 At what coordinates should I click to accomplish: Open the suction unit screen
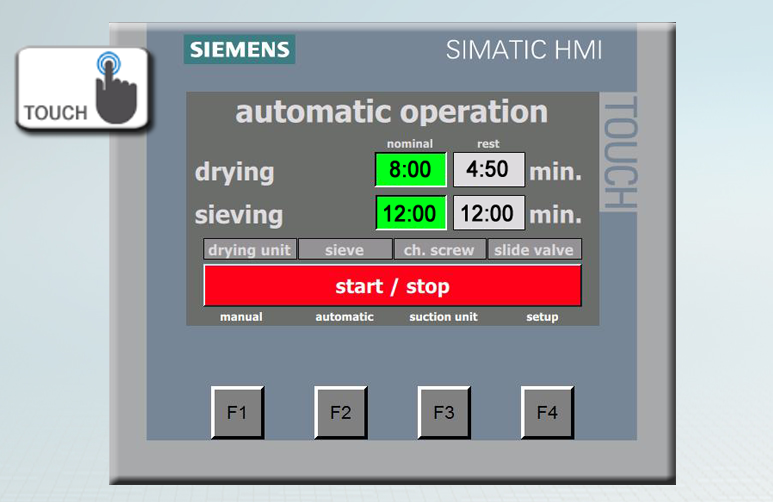(x=443, y=317)
